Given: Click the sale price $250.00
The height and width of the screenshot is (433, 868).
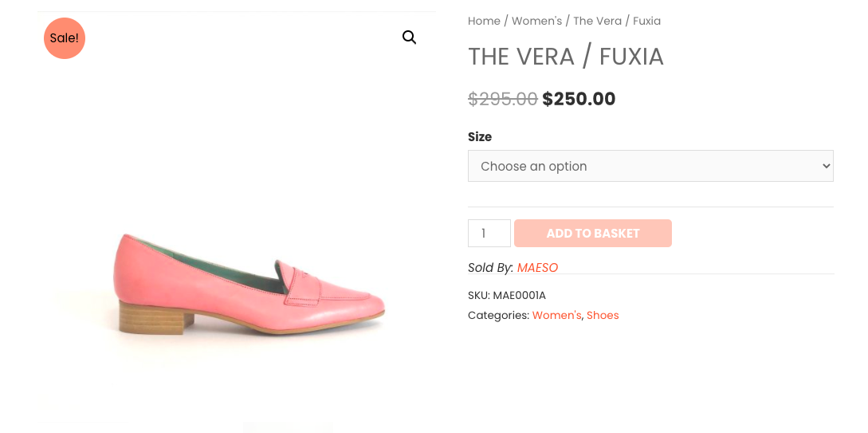Looking at the screenshot, I should pos(579,99).
